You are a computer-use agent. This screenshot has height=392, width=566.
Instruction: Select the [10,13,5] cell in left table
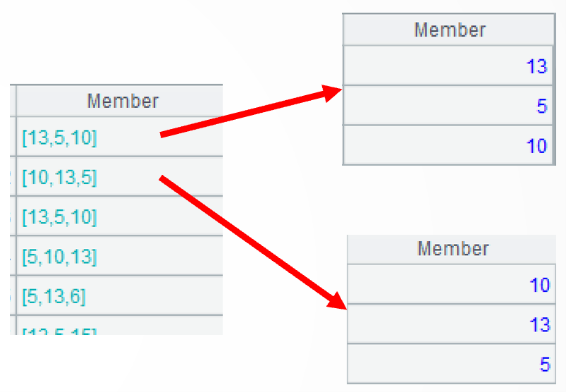60,177
